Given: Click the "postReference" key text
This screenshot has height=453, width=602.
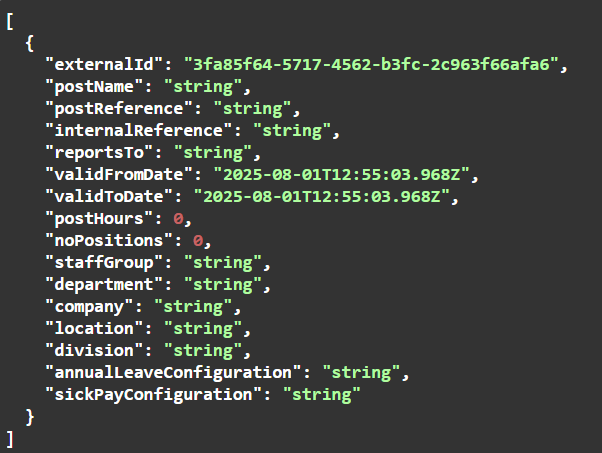Looking at the screenshot, I should 119,108.
